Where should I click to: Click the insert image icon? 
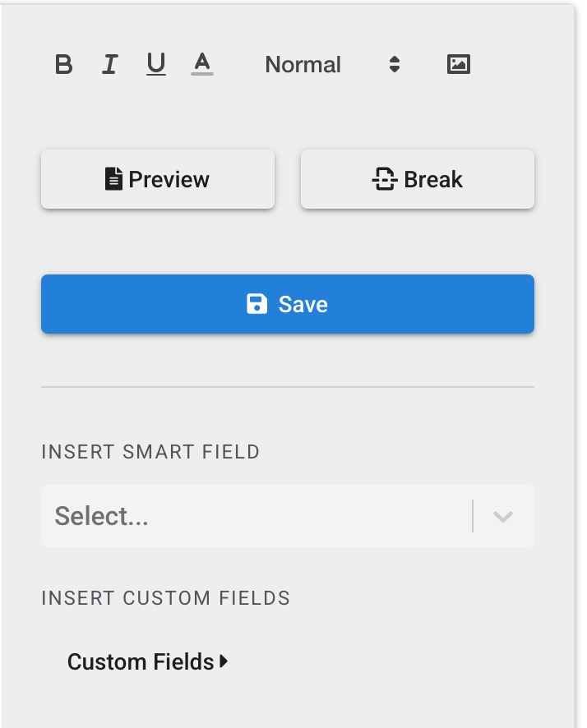tap(458, 64)
